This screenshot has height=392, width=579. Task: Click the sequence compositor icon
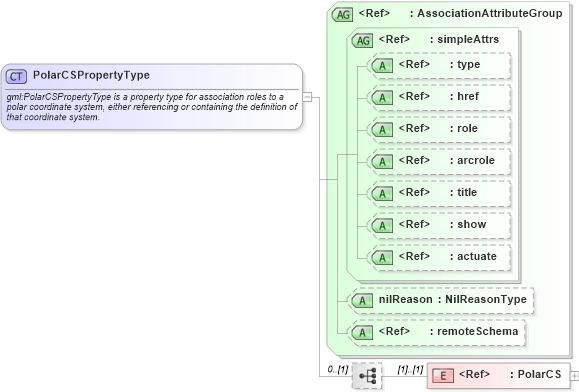[367, 376]
